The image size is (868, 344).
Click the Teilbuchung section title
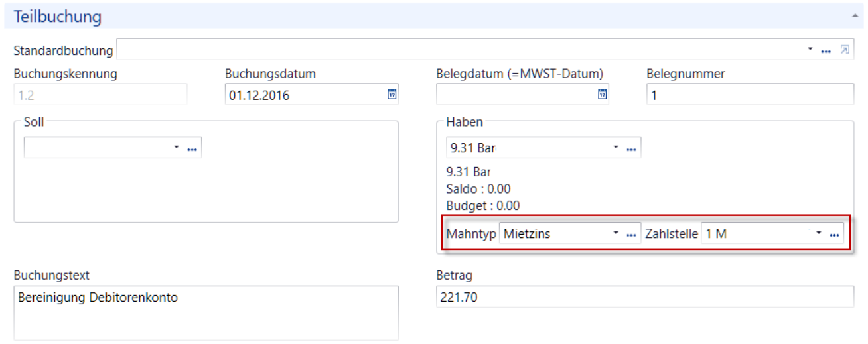pyautogui.click(x=58, y=16)
